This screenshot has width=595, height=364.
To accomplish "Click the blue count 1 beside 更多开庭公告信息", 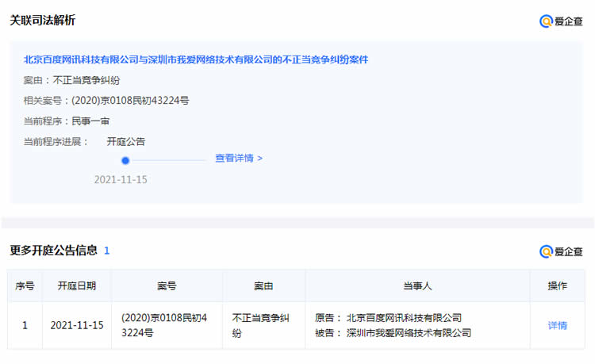I will 107,251.
